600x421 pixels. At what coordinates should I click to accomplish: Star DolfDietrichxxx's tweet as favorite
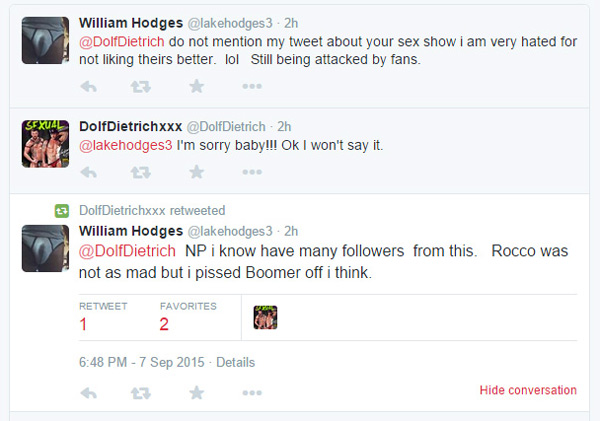click(197, 172)
